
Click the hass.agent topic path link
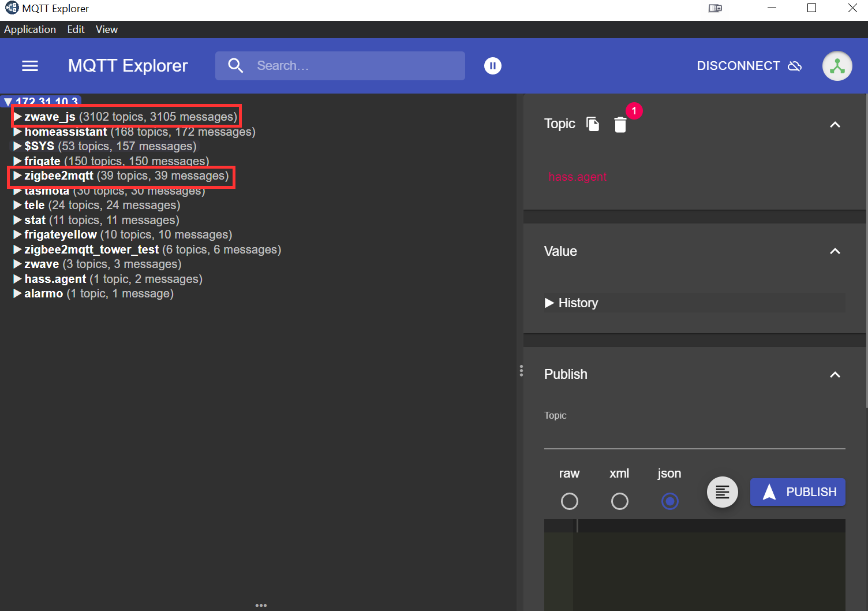click(x=577, y=177)
